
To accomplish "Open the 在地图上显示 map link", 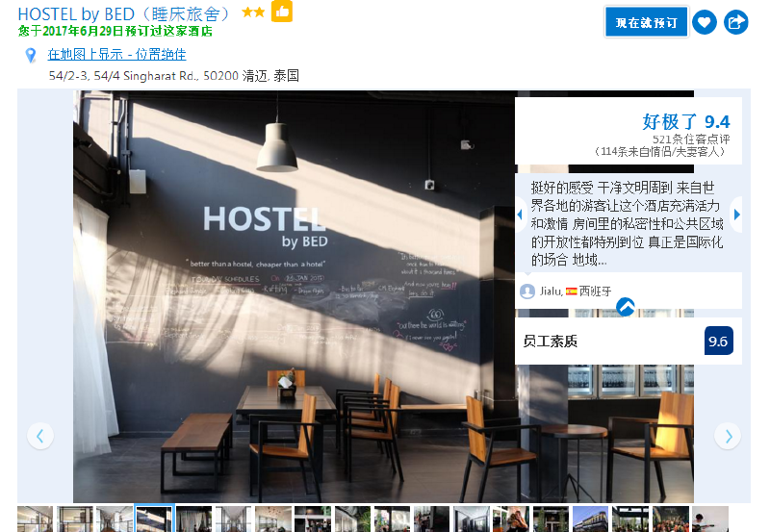I will click(x=116, y=54).
